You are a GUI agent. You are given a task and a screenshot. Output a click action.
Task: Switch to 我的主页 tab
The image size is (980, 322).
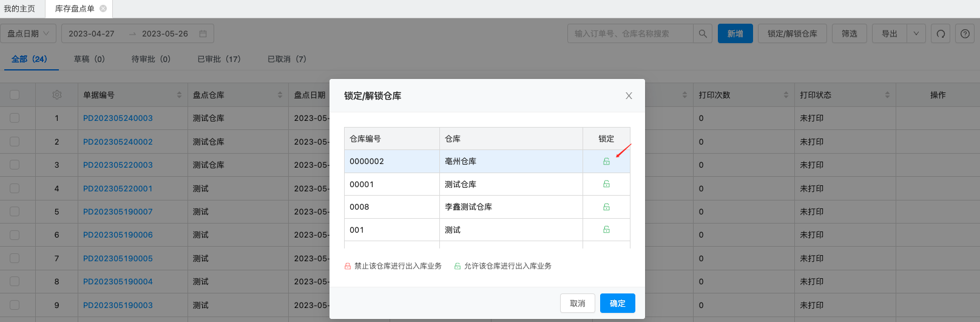(x=19, y=9)
